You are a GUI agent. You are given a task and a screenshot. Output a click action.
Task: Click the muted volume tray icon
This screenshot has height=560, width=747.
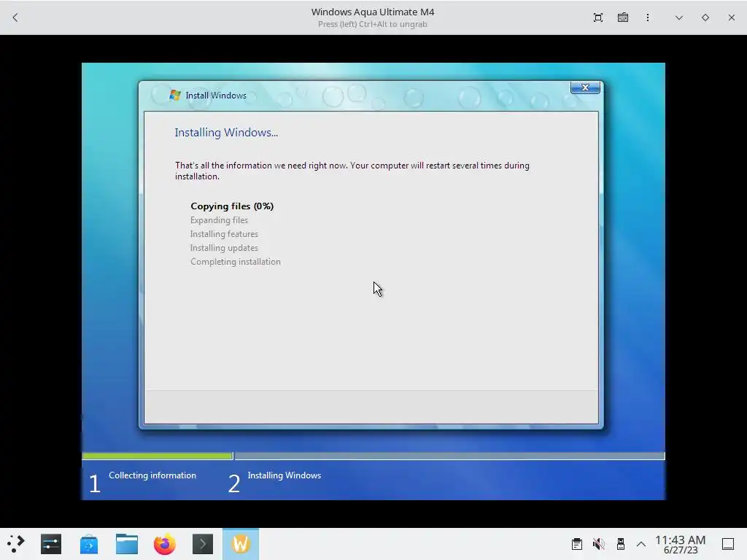598,544
